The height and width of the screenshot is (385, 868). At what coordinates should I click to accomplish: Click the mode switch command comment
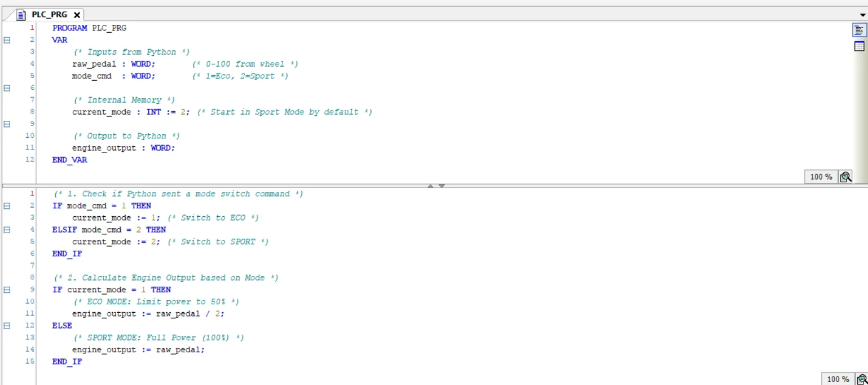(x=178, y=194)
